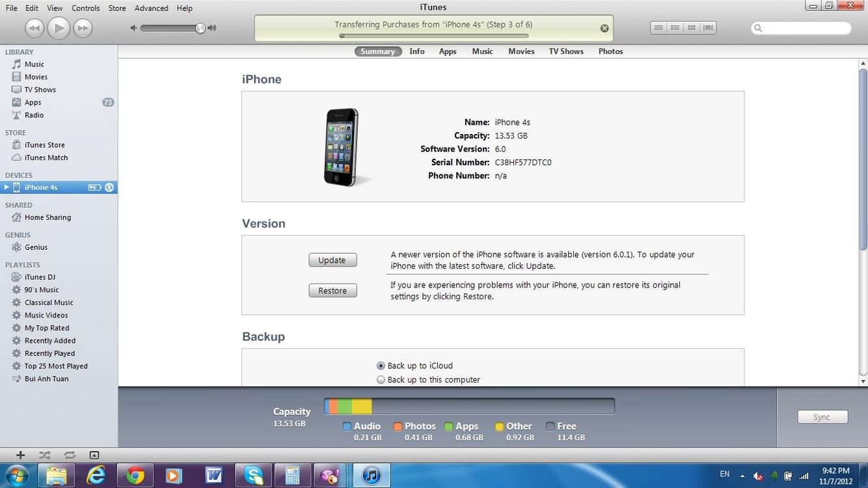This screenshot has height=488, width=868.
Task: Select the Summary tab
Action: [x=378, y=51]
